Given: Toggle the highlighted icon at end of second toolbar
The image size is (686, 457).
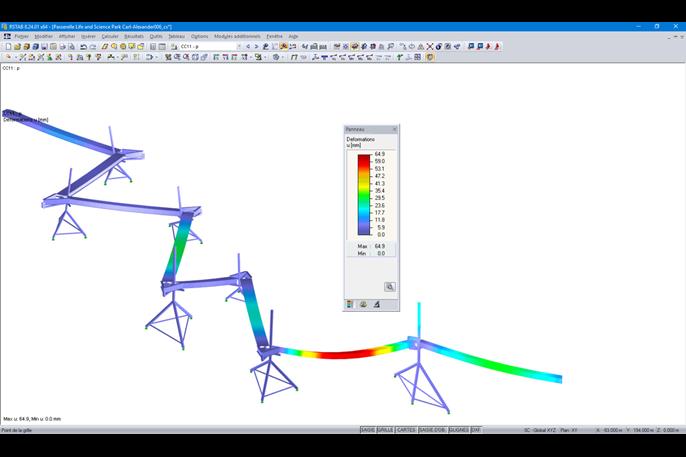Looking at the screenshot, I should click(430, 57).
